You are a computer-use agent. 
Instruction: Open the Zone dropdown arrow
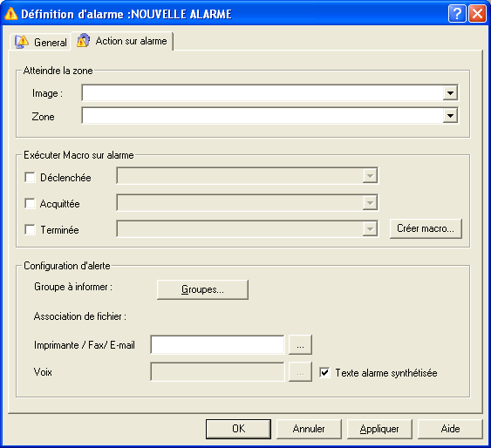point(450,116)
